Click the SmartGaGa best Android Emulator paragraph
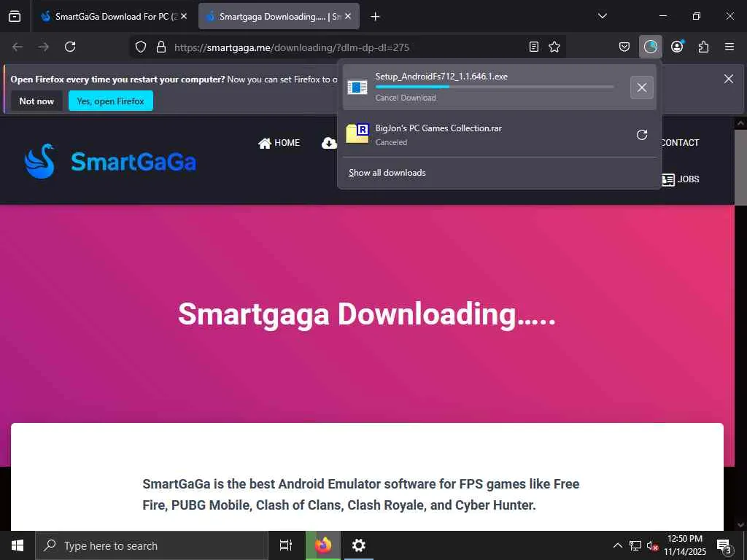Screen dimensions: 747x560 tap(360, 494)
